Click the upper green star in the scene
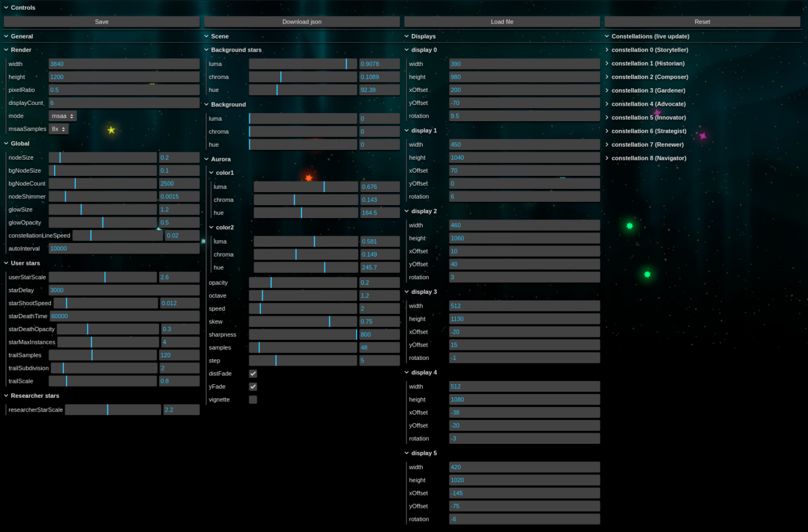The width and height of the screenshot is (808, 532). 630,226
